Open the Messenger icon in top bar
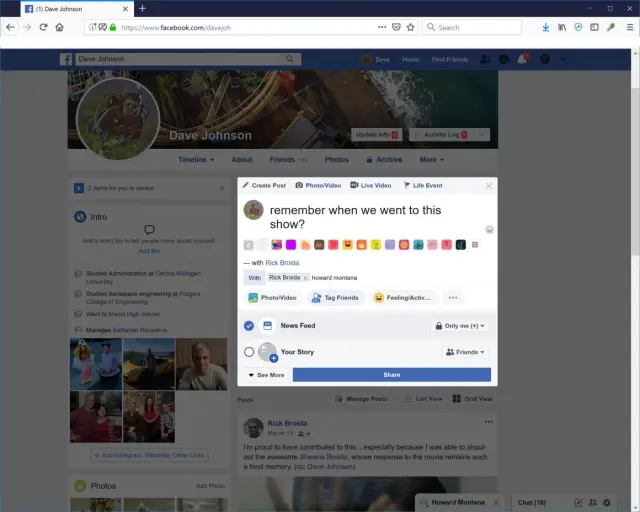Screen dimensions: 640x512 504,59
